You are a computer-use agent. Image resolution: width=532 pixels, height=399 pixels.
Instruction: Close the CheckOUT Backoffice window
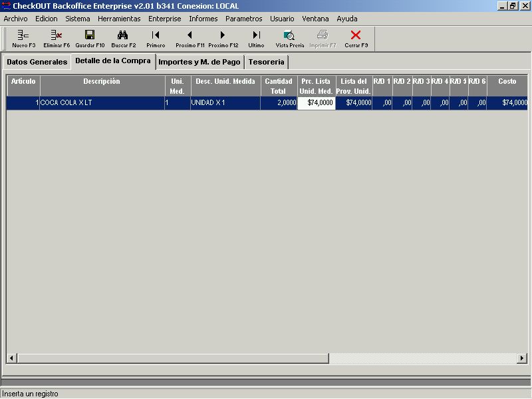click(525, 6)
